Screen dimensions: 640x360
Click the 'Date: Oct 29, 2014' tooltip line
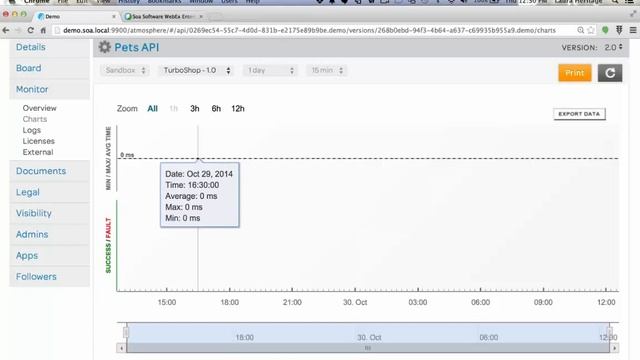(199, 174)
